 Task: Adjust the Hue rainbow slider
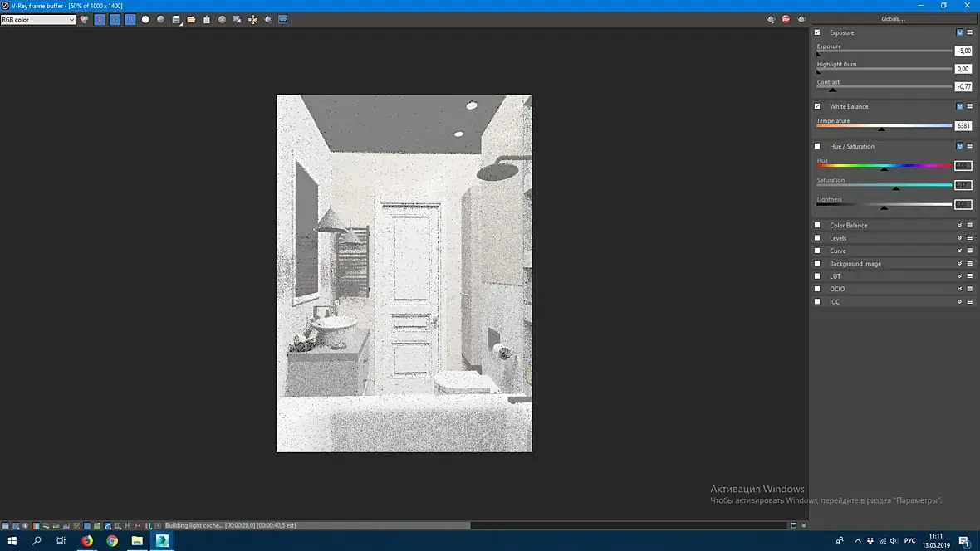tap(884, 166)
